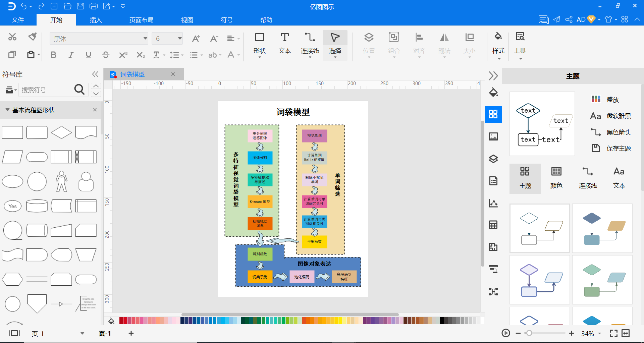Open the image panel icon in right sidebar
The height and width of the screenshot is (343, 644).
[493, 136]
